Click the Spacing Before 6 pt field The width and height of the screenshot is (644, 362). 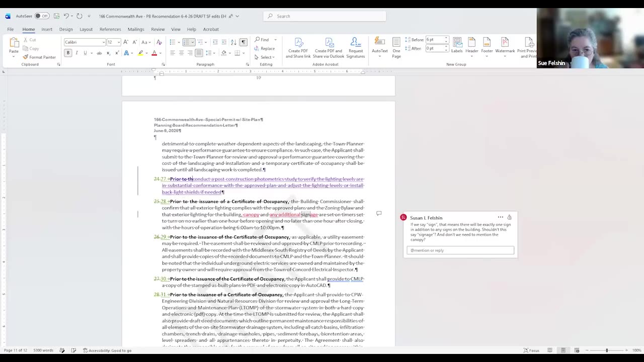coord(436,40)
